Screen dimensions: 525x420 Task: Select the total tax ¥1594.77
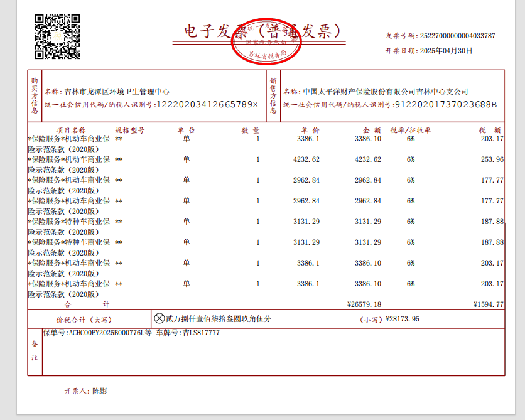coord(489,304)
